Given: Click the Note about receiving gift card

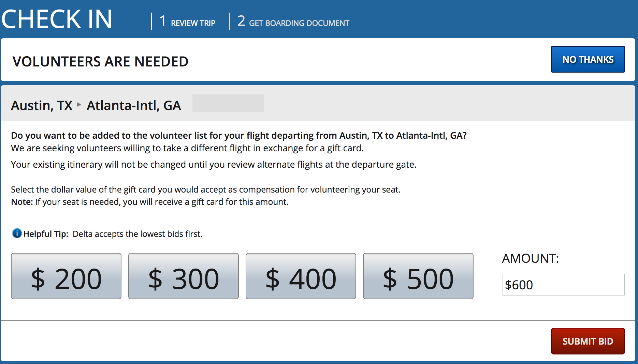Looking at the screenshot, I should 150,202.
